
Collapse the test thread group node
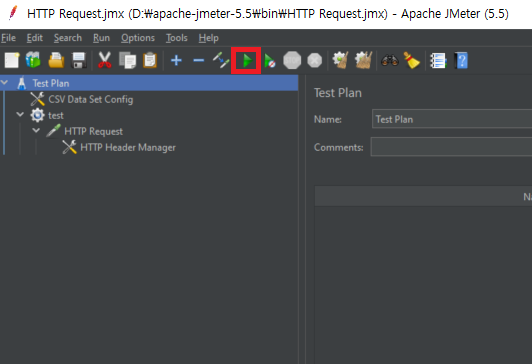(x=20, y=114)
